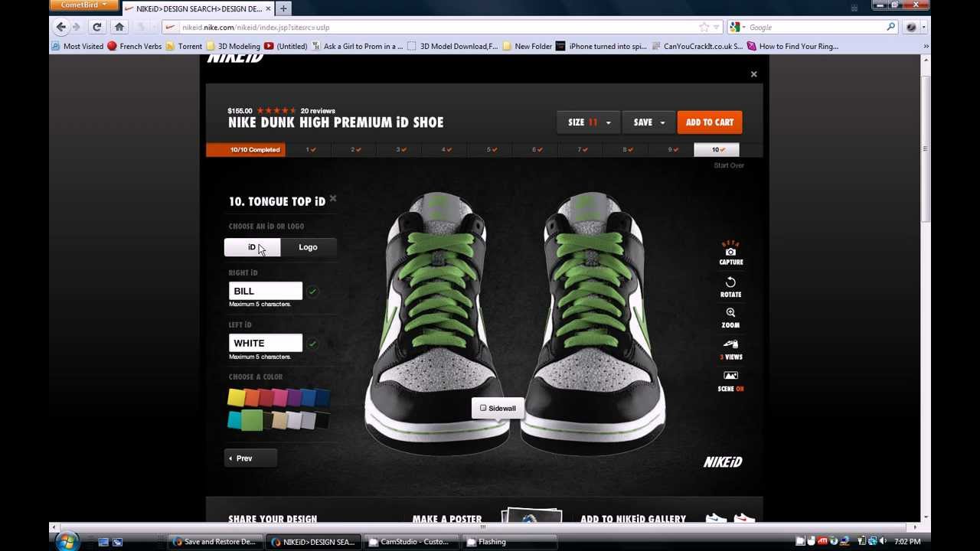The width and height of the screenshot is (980, 551).
Task: Click the search magnifier icon
Action: pyautogui.click(x=890, y=27)
